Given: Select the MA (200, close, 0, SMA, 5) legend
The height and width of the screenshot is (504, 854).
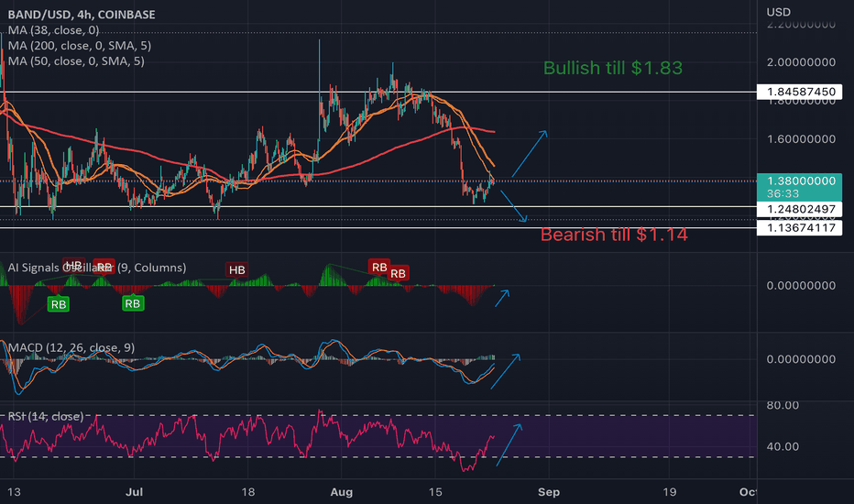Looking at the screenshot, I should tap(80, 46).
